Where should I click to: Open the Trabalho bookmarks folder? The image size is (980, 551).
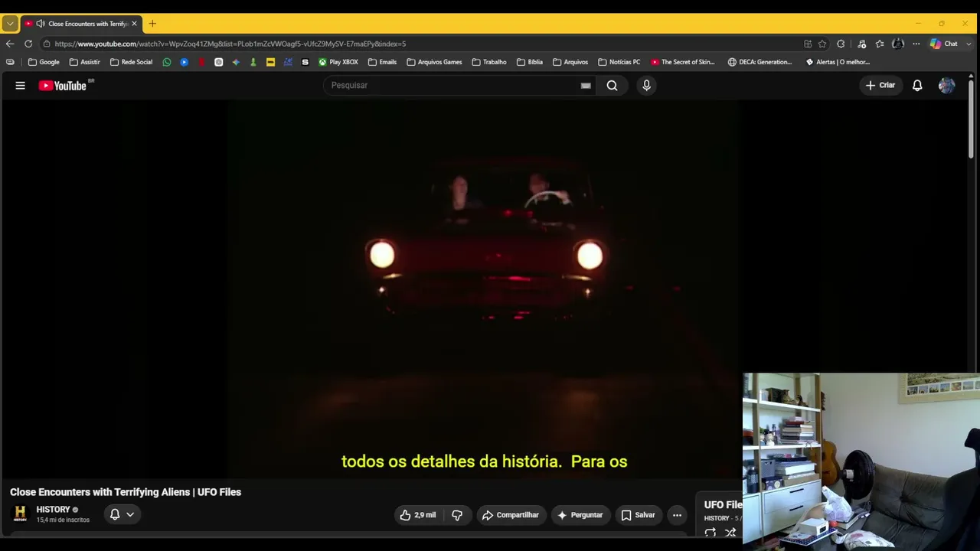(489, 62)
